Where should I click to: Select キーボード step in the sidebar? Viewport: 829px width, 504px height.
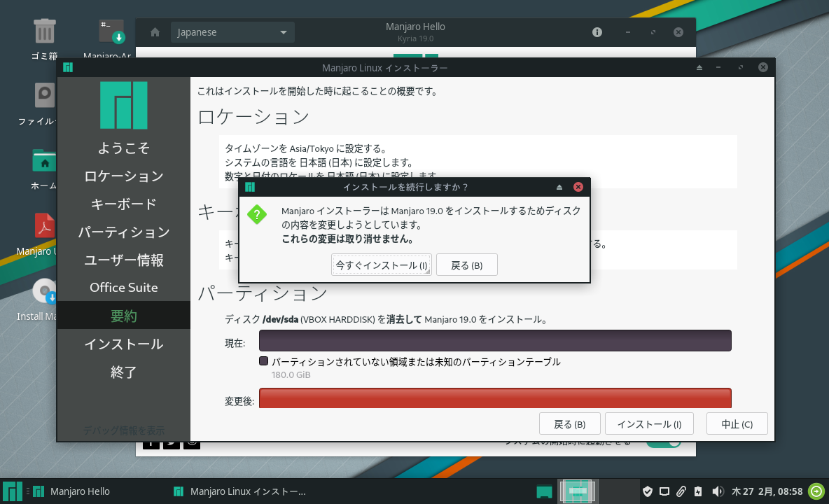(123, 204)
